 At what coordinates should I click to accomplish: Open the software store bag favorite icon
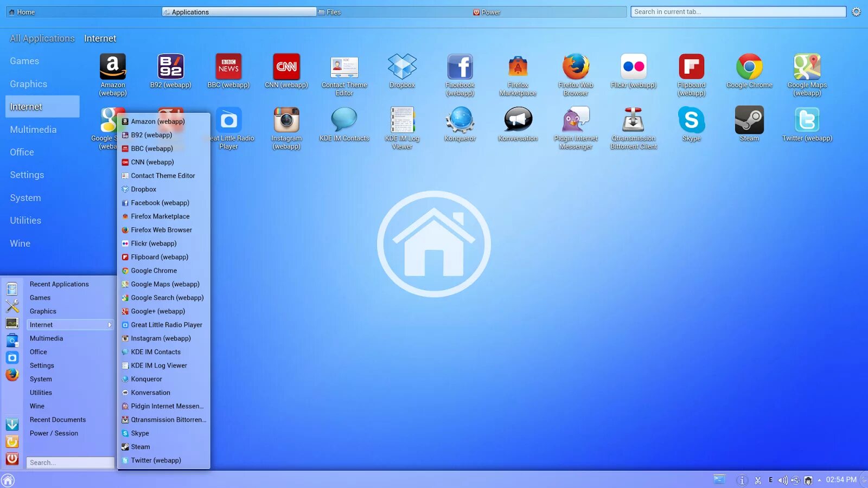12,341
